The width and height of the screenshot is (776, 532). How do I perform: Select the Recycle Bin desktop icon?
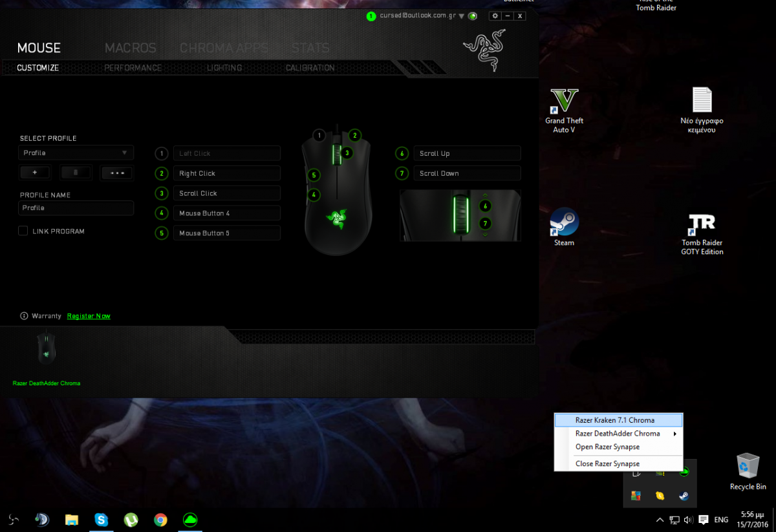pyautogui.click(x=748, y=471)
